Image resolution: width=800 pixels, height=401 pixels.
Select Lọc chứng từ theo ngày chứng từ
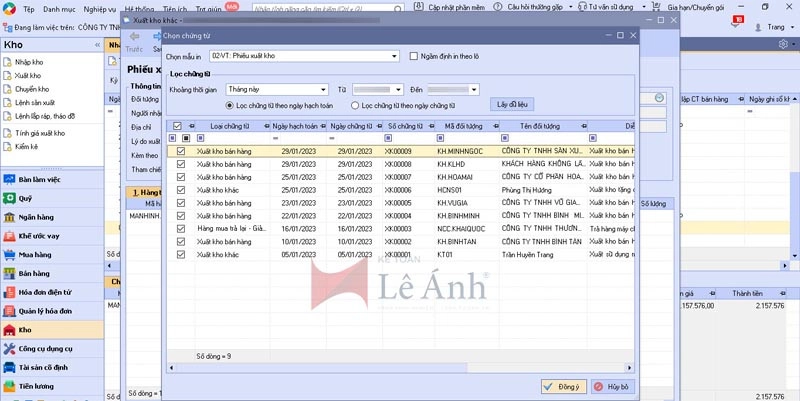[355, 104]
